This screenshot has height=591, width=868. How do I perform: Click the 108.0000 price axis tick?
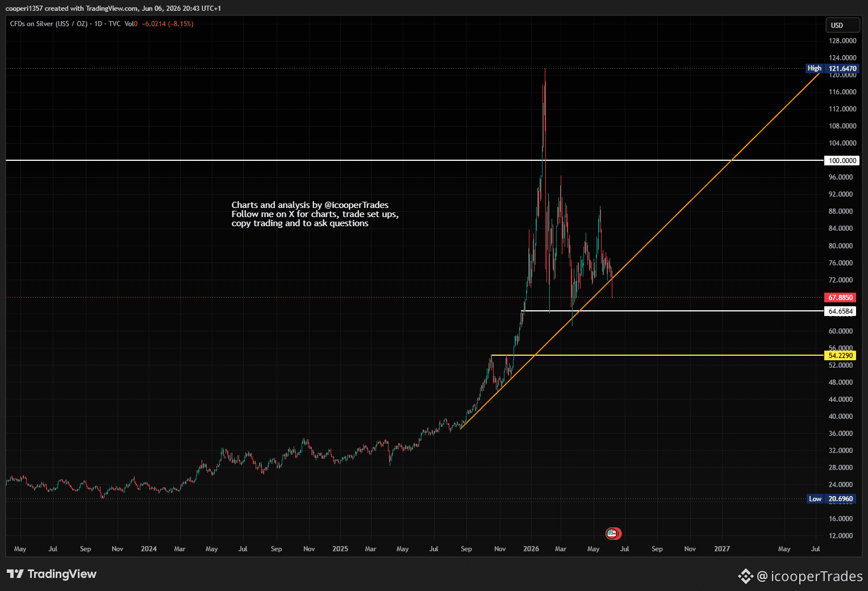[842, 126]
